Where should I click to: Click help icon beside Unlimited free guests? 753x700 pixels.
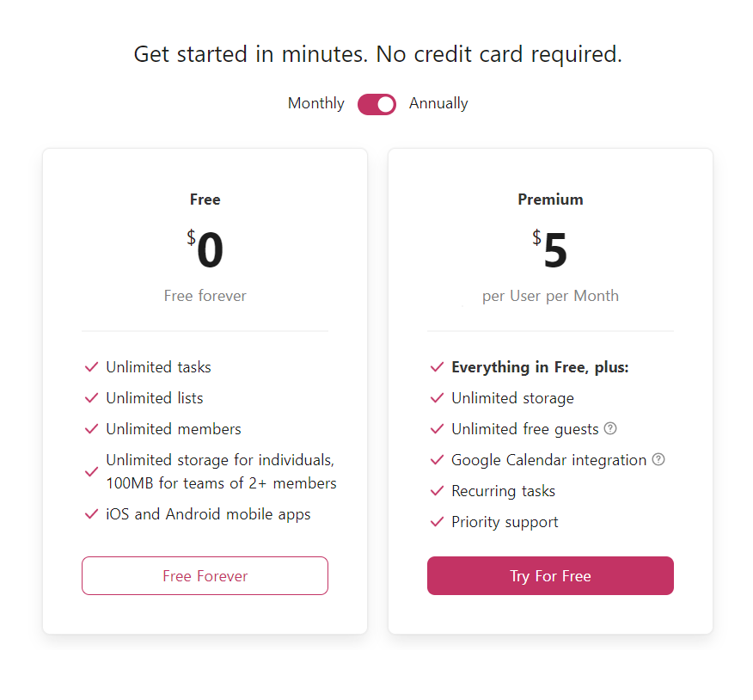(x=610, y=428)
